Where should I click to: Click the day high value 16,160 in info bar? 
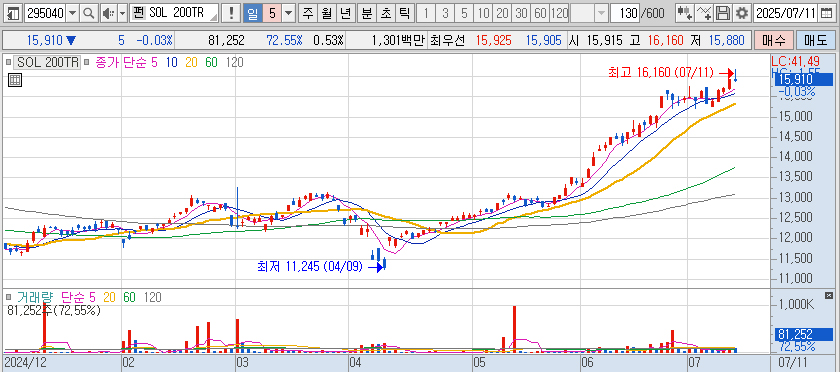click(x=666, y=40)
